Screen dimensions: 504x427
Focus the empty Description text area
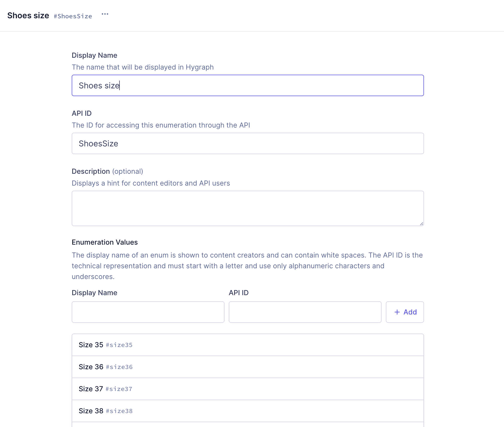pos(247,208)
